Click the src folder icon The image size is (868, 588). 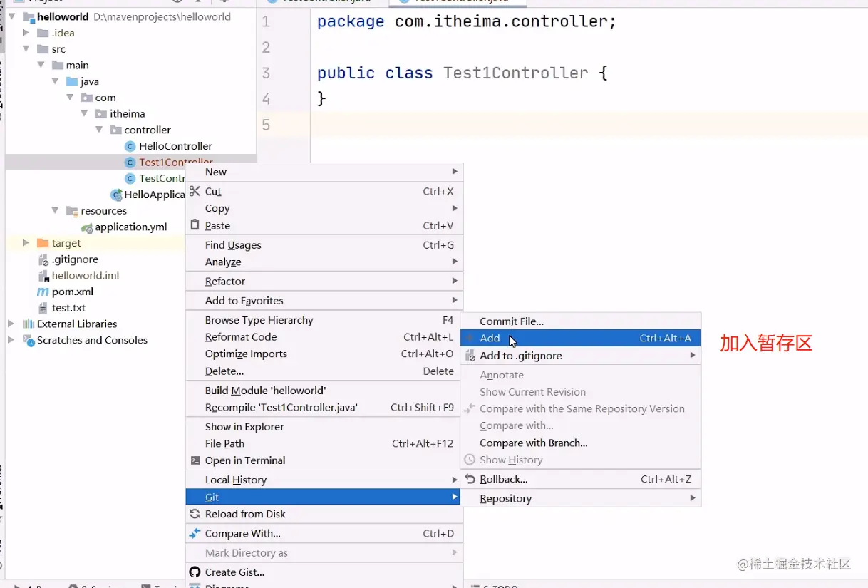(43, 49)
